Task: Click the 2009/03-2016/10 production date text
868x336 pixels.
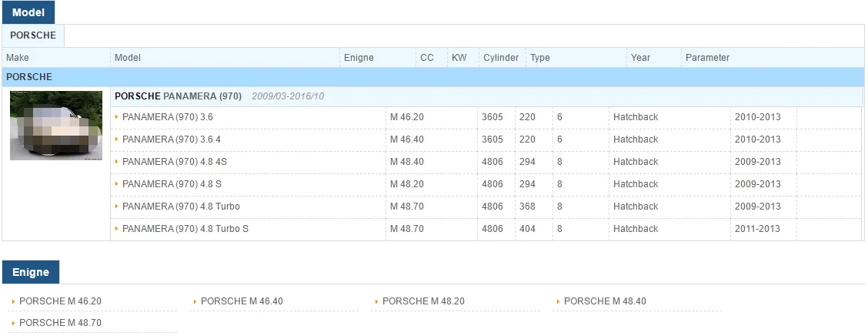Action: [288, 96]
